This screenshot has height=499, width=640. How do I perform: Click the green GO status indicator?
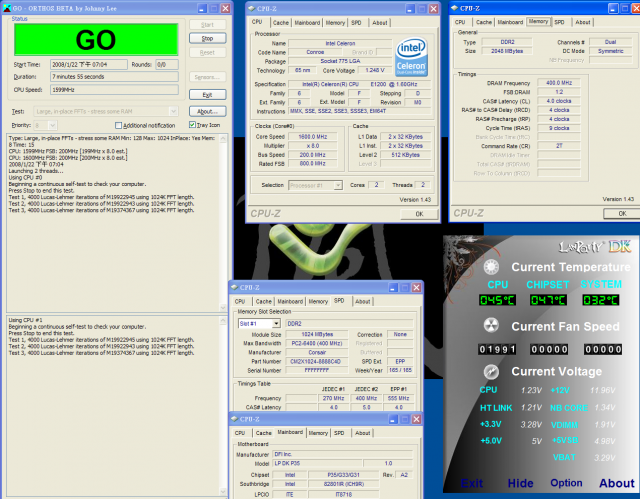pos(96,40)
